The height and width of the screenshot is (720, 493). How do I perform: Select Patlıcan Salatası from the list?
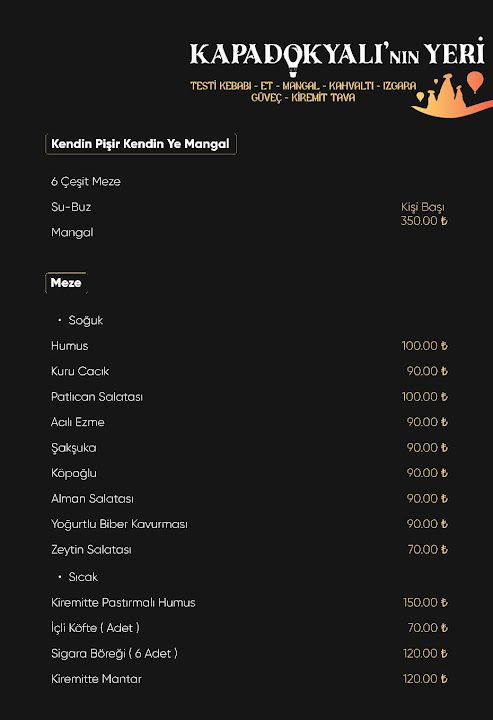[97, 397]
